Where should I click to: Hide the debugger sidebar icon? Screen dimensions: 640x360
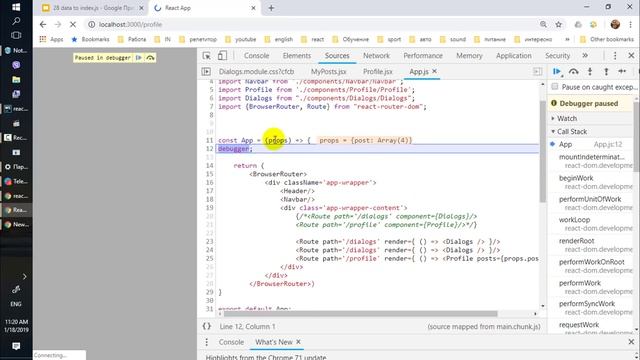(x=538, y=72)
